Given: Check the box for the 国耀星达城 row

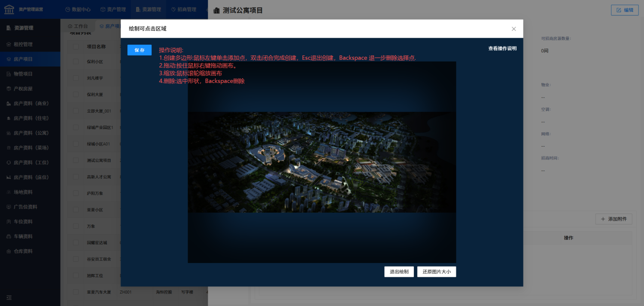Looking at the screenshot, I should tap(76, 243).
